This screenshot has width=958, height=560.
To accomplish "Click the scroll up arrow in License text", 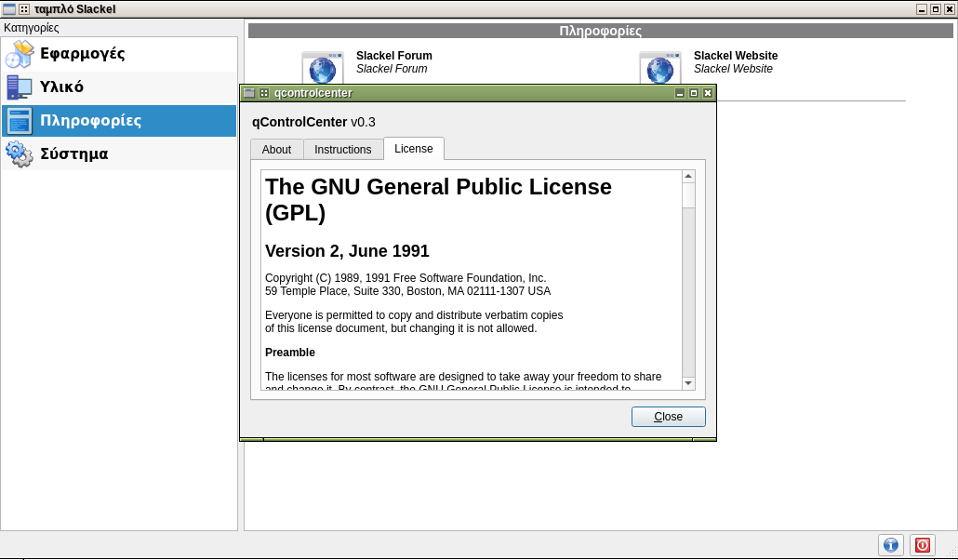I will [688, 177].
